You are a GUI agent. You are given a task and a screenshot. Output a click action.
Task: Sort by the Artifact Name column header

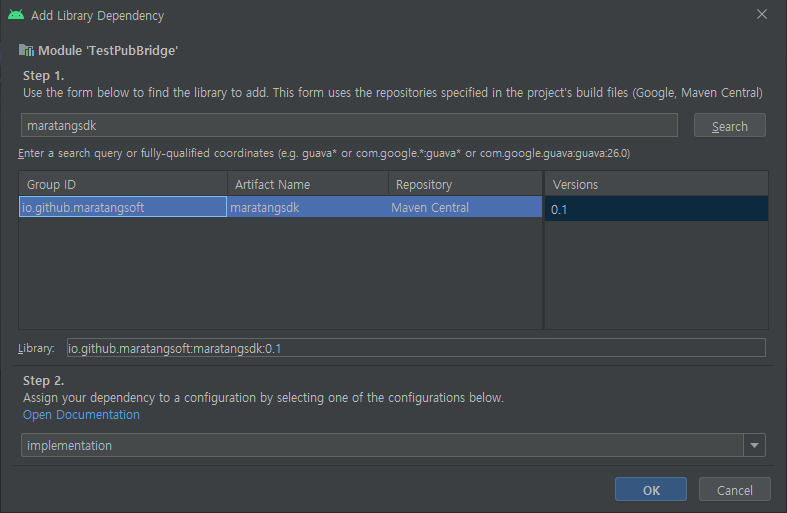pos(308,184)
